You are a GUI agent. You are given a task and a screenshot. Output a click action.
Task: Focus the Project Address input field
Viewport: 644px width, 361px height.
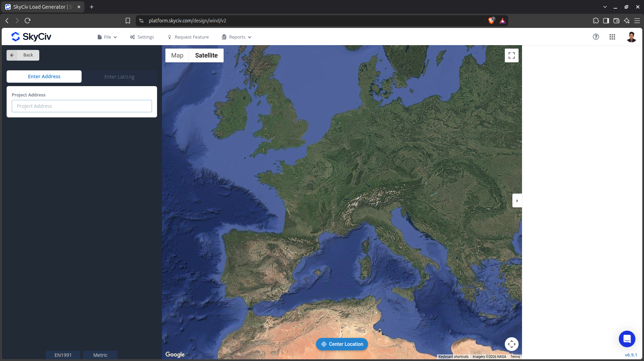coord(82,106)
